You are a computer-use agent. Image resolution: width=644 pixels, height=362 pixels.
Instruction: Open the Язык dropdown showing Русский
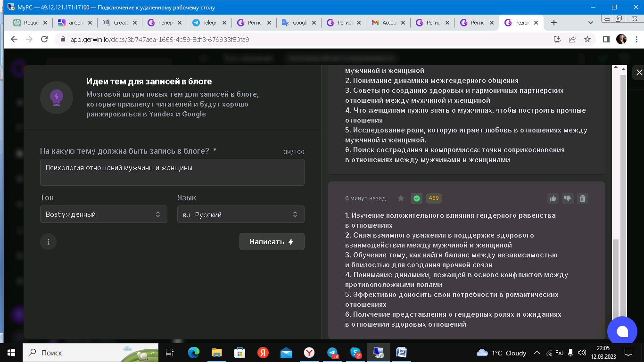(240, 214)
